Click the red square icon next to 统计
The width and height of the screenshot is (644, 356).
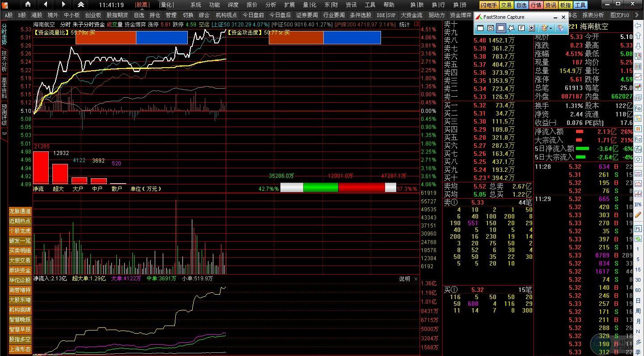pyautogui.click(x=416, y=24)
